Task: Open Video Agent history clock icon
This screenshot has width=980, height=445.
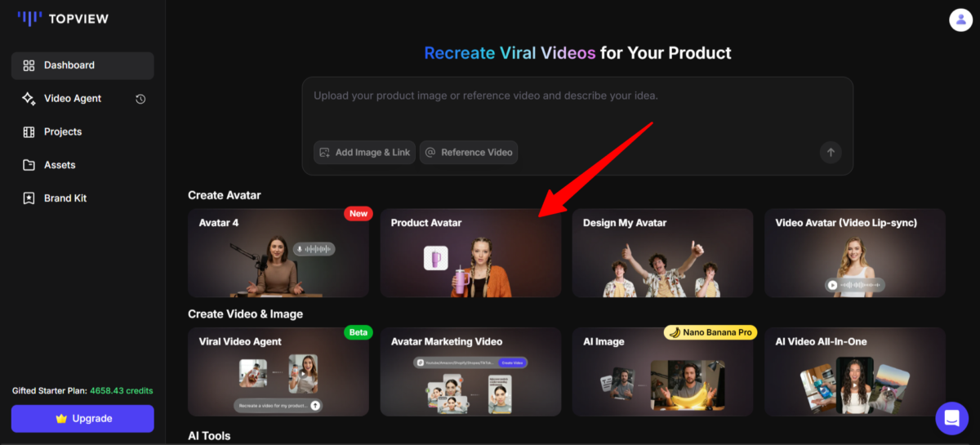Action: pos(140,99)
